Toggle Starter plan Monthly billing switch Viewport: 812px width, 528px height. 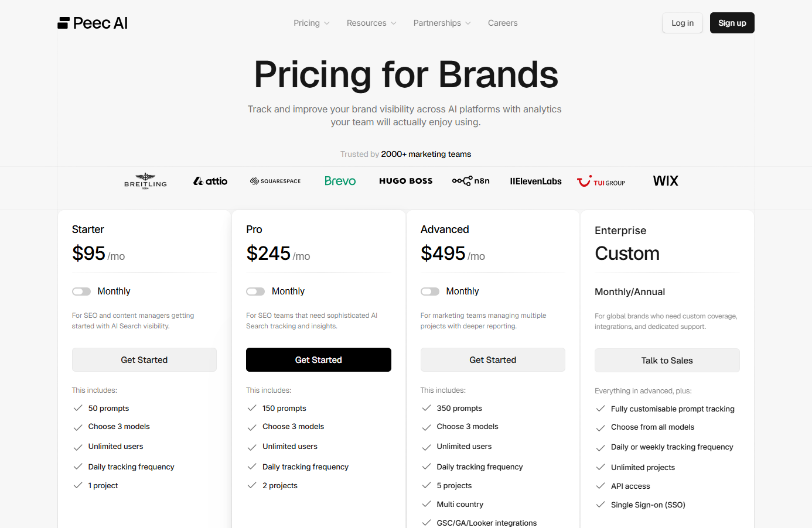coord(81,292)
